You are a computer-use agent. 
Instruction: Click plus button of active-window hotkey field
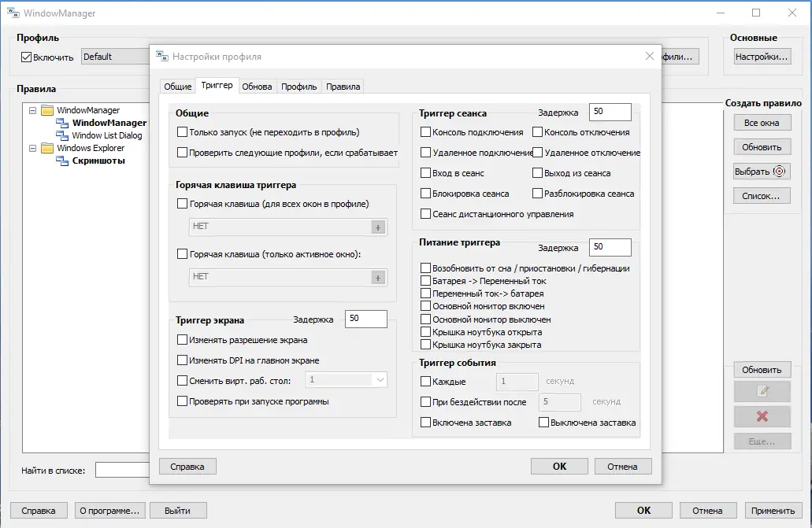tap(378, 278)
